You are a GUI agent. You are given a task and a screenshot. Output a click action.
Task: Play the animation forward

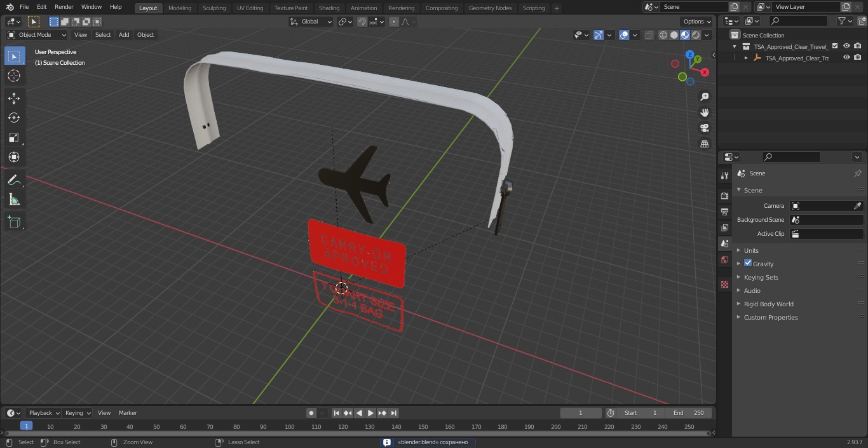click(371, 413)
